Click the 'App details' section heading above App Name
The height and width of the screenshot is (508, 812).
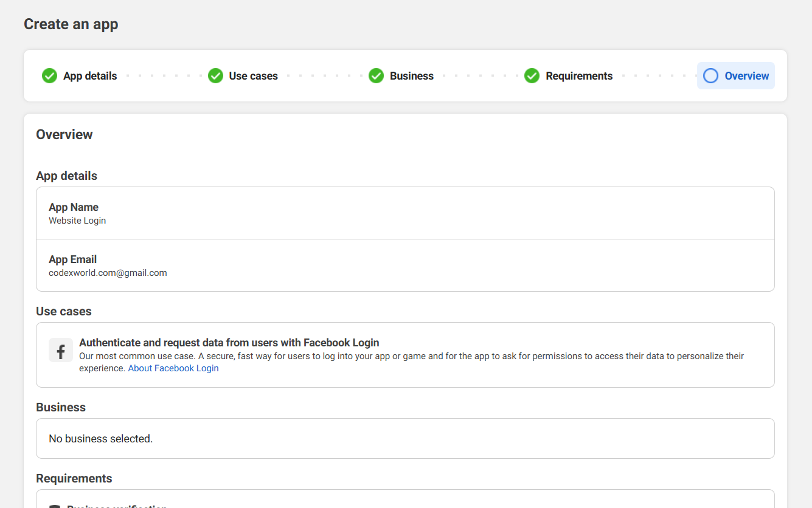(x=67, y=176)
